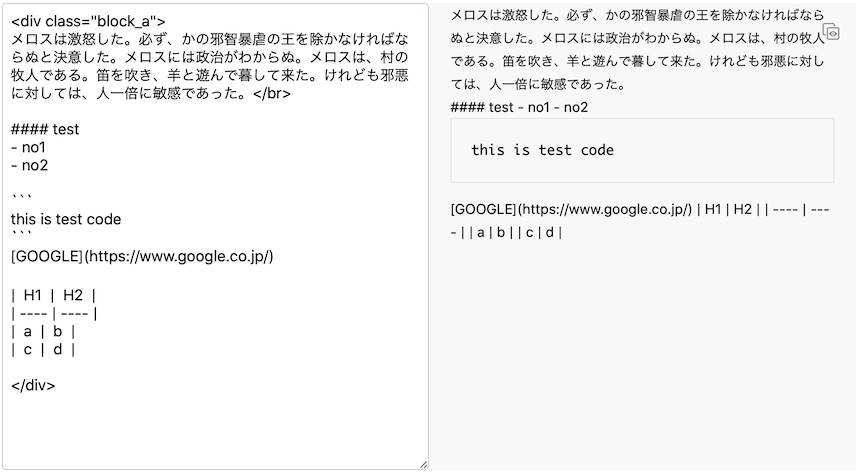This screenshot has height=474, width=860.
Task: Click the "- no2" list line in editor
Action: point(30,165)
